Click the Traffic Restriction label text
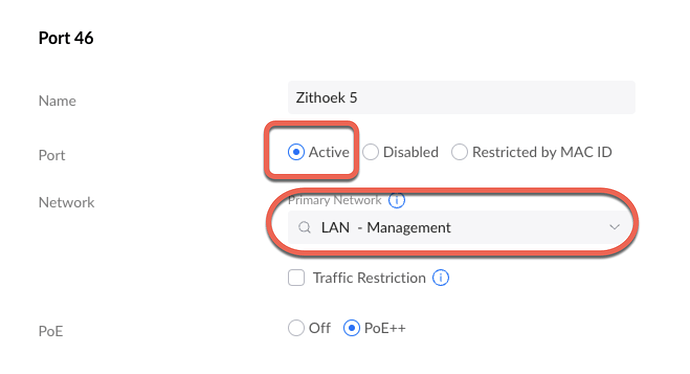690x374 pixels. click(369, 278)
